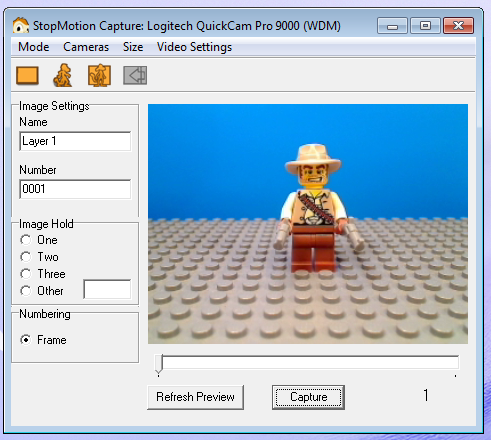Image resolution: width=491 pixels, height=440 pixels.
Task: Click the Refresh Preview button
Action: (195, 397)
